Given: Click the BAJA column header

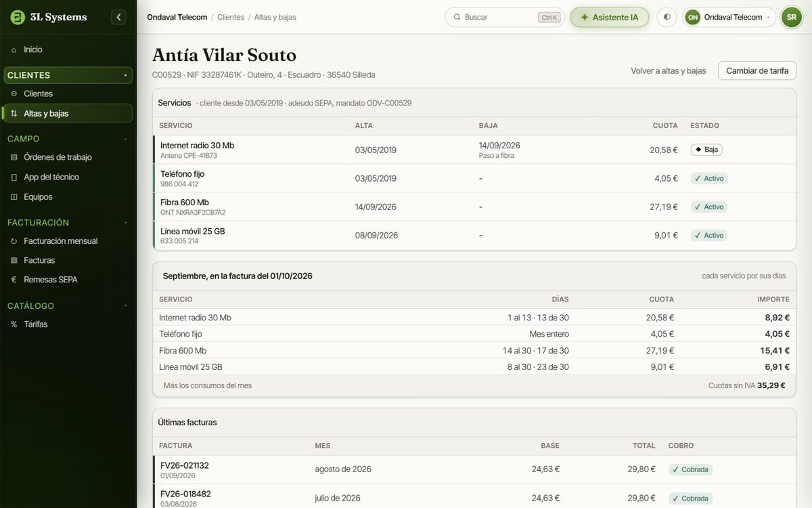Looking at the screenshot, I should point(489,126).
